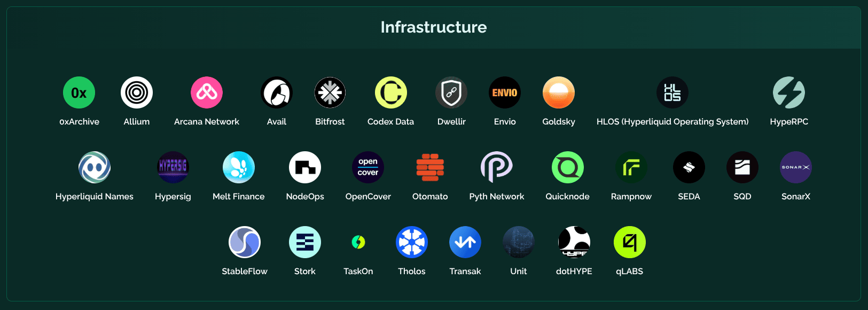Open the Envio orange text logo
868x310 pixels.
(505, 92)
